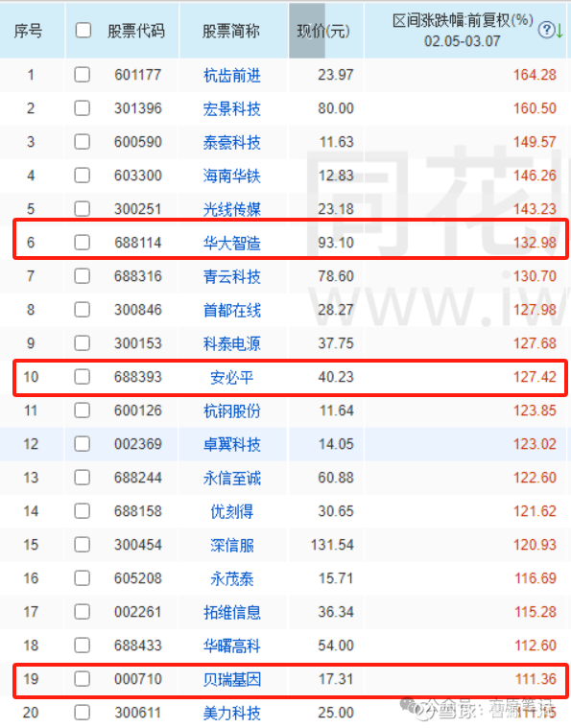Viewport: 571px width, 728px height.
Task: Open the 光线传媒 stock link
Action: click(x=232, y=209)
